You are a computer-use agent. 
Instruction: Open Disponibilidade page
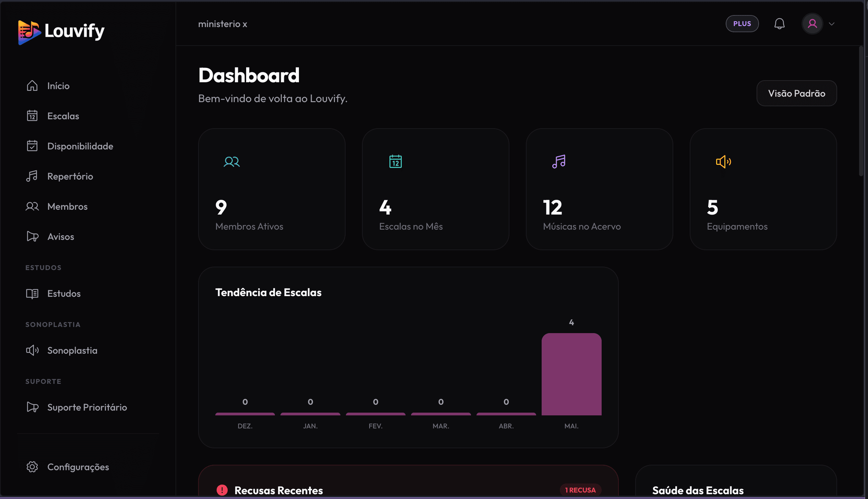(80, 146)
